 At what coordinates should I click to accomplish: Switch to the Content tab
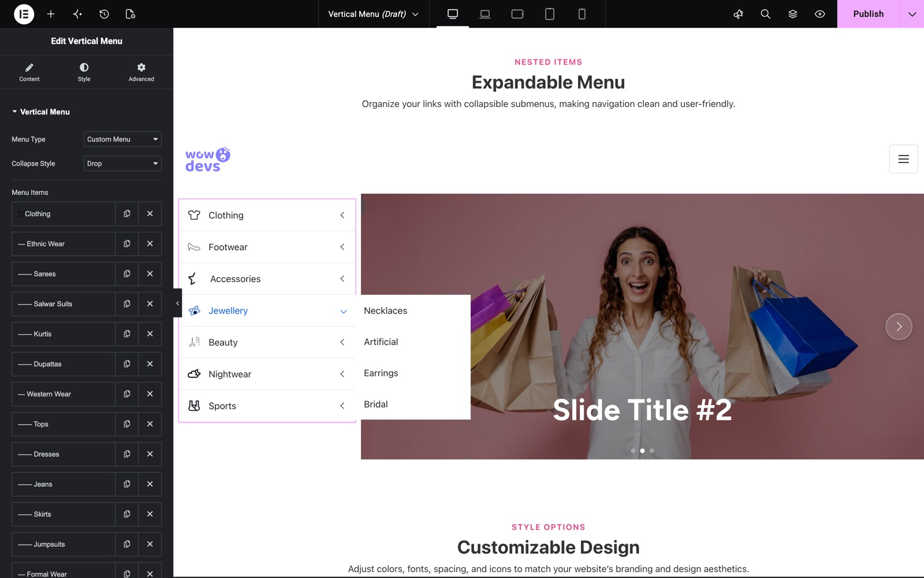pyautogui.click(x=29, y=72)
